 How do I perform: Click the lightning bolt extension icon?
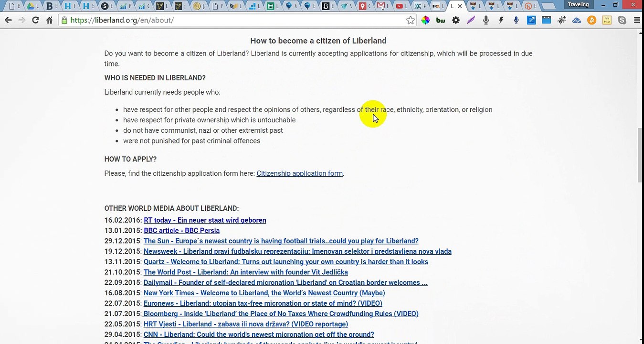501,20
